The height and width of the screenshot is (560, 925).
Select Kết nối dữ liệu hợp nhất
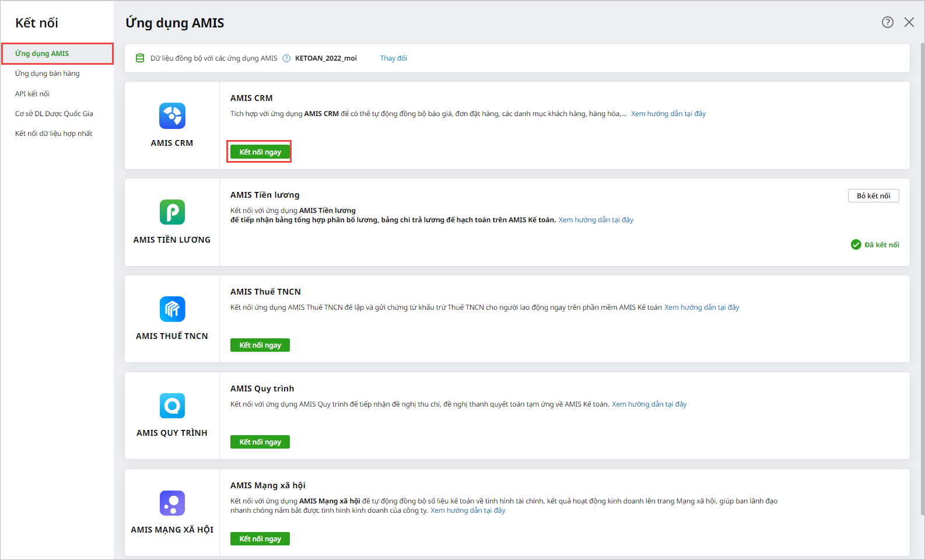tap(54, 134)
